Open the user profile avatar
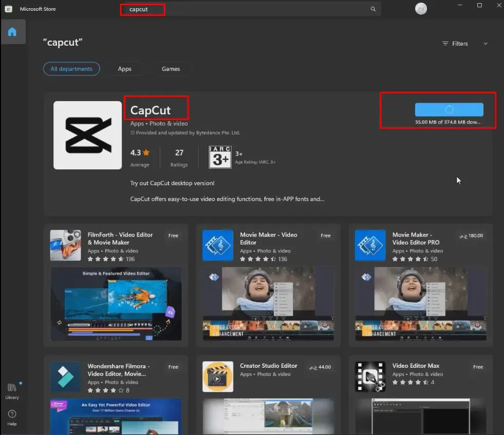This screenshot has height=435, width=504. 421,9
